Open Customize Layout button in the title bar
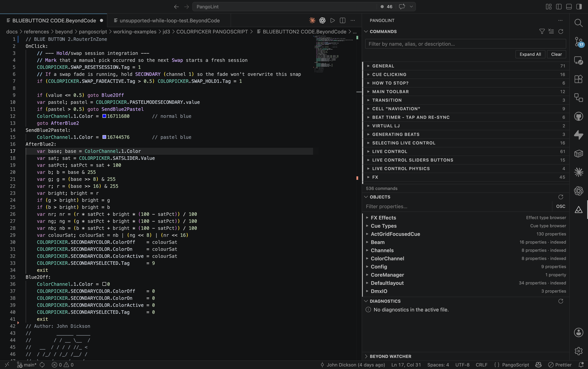Viewport: 588px width, 369px height. (549, 7)
